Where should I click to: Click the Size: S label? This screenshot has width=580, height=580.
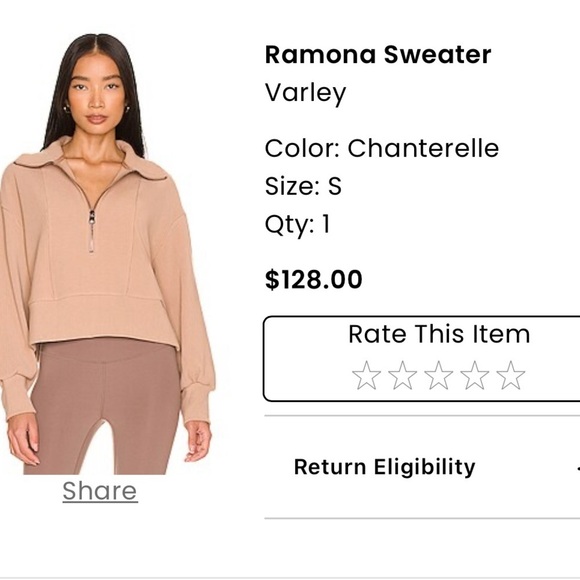pos(303,186)
